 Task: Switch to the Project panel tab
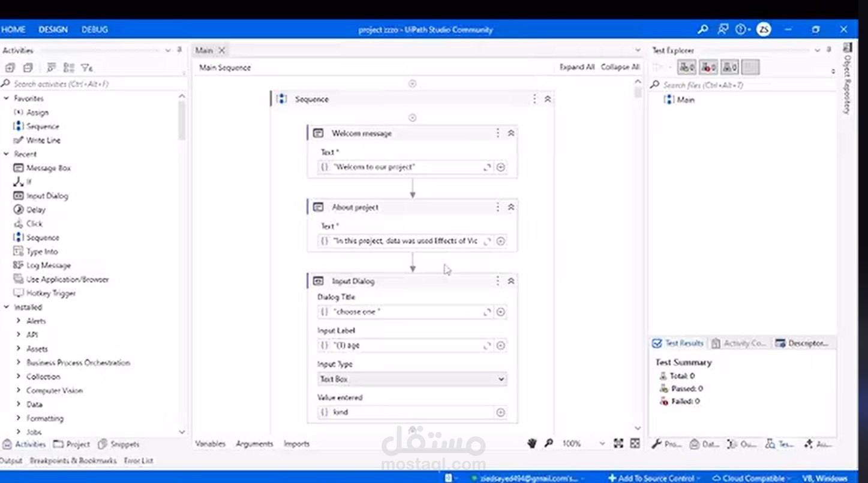(71, 444)
